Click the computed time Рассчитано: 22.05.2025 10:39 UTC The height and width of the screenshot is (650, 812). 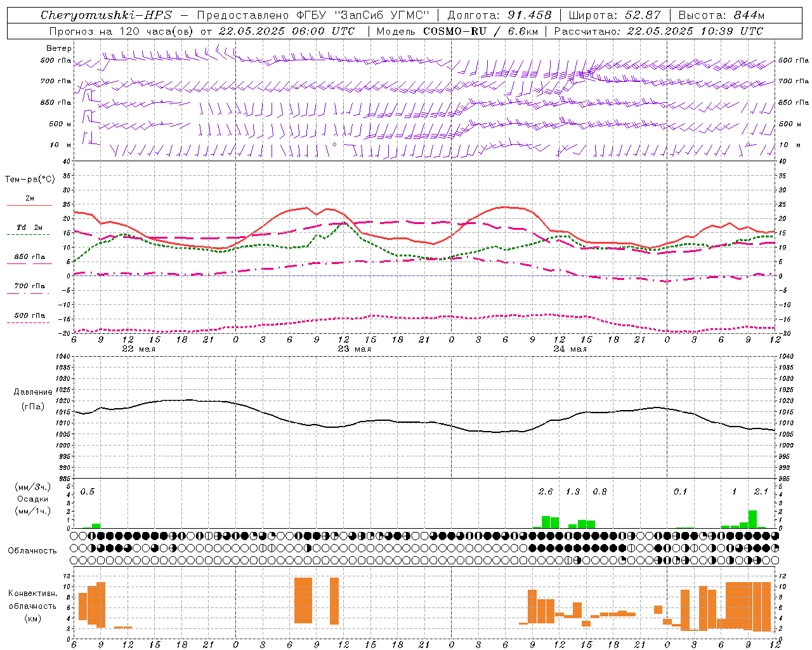658,30
